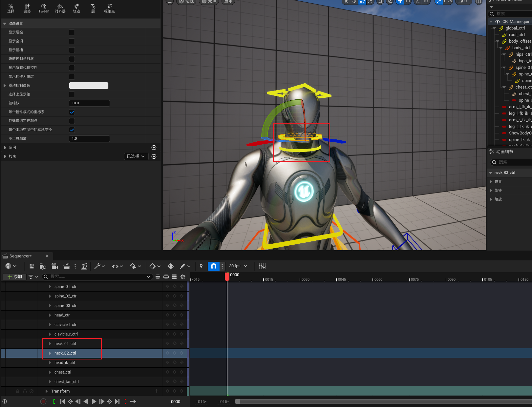This screenshot has width=532, height=407.
Task: Click the record button in transport controls
Action: click(x=43, y=401)
